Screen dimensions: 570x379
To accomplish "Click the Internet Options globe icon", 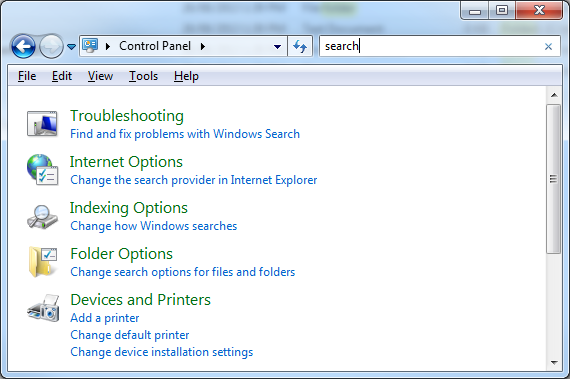I will click(x=42, y=170).
